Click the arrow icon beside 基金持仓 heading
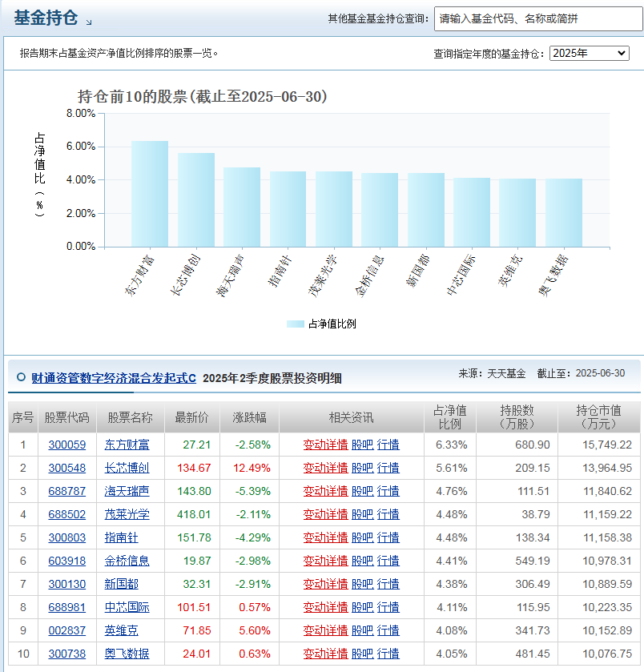Screen dimensions: 644x672 pyautogui.click(x=89, y=22)
